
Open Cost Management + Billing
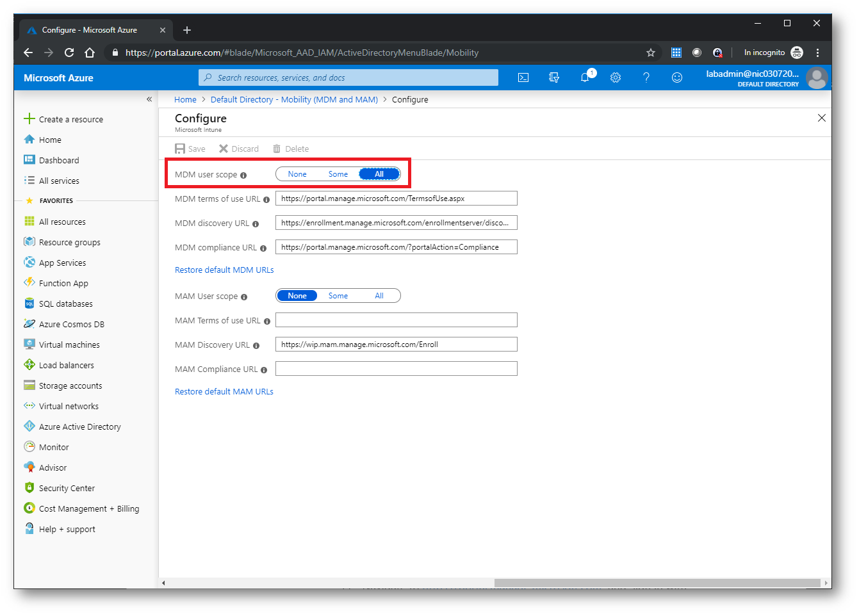pyautogui.click(x=88, y=508)
